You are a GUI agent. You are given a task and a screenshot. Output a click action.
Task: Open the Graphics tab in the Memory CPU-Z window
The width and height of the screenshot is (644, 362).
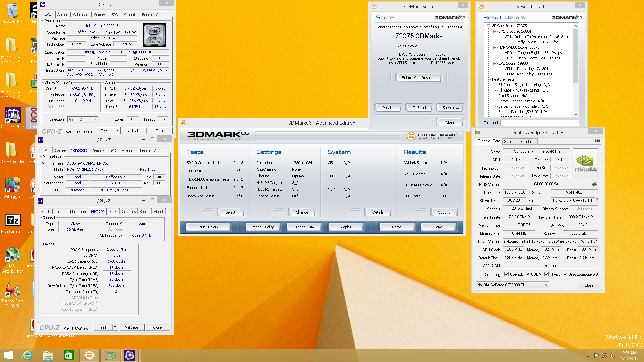click(x=129, y=212)
